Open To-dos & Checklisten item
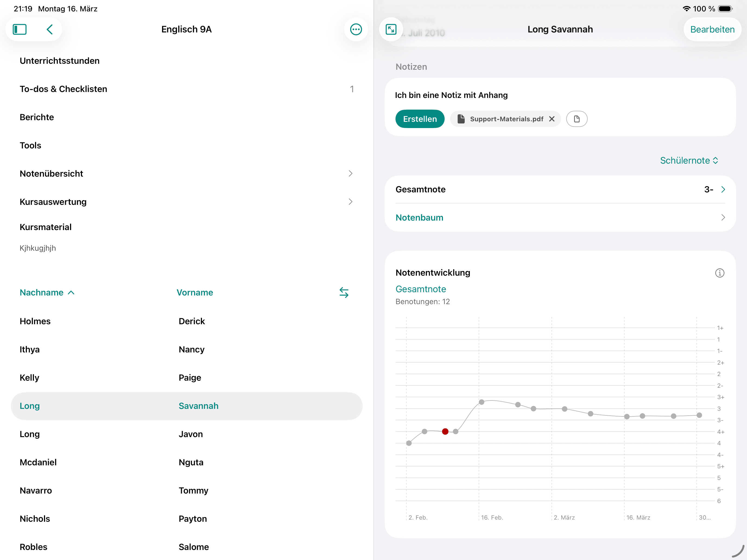 tap(64, 89)
